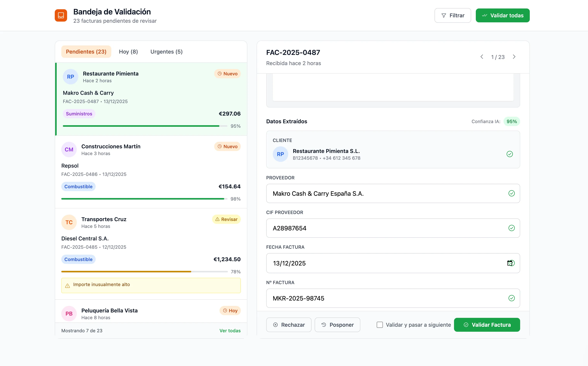Click the check icon in Nº Factura field
This screenshot has height=366, width=588.
(511, 298)
